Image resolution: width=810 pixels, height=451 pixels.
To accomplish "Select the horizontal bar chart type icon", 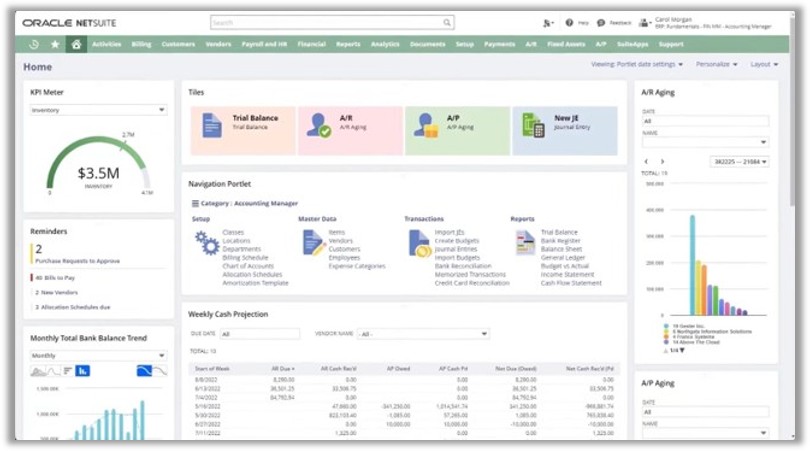I will point(68,371).
